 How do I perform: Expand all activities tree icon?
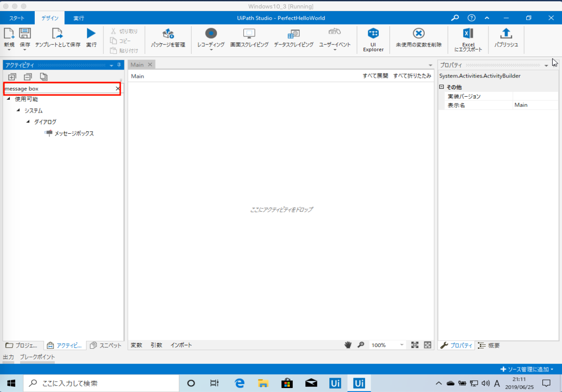(12, 77)
